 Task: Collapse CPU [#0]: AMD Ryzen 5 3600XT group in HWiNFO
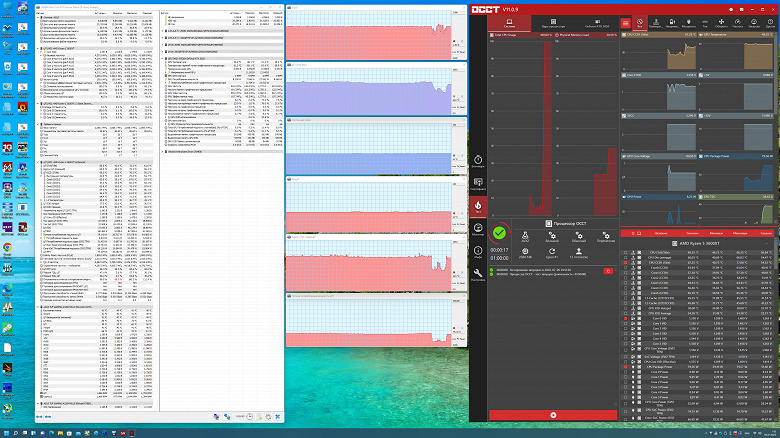coord(38,48)
